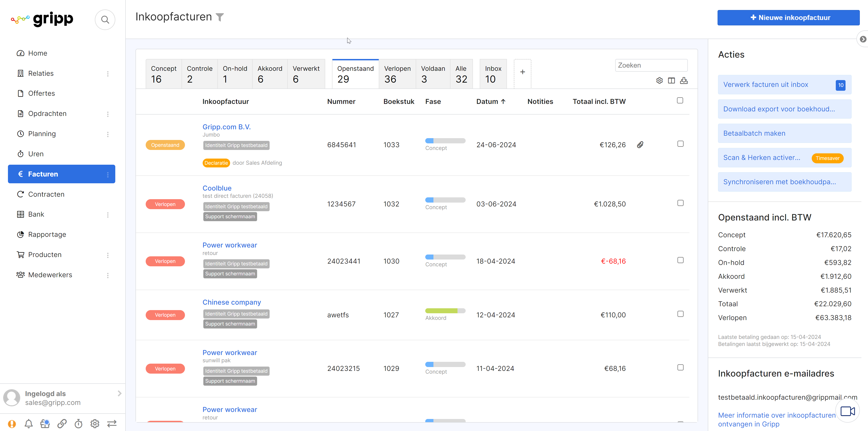The width and height of the screenshot is (868, 431).
Task: Switch to Inbox tab
Action: [x=493, y=74]
